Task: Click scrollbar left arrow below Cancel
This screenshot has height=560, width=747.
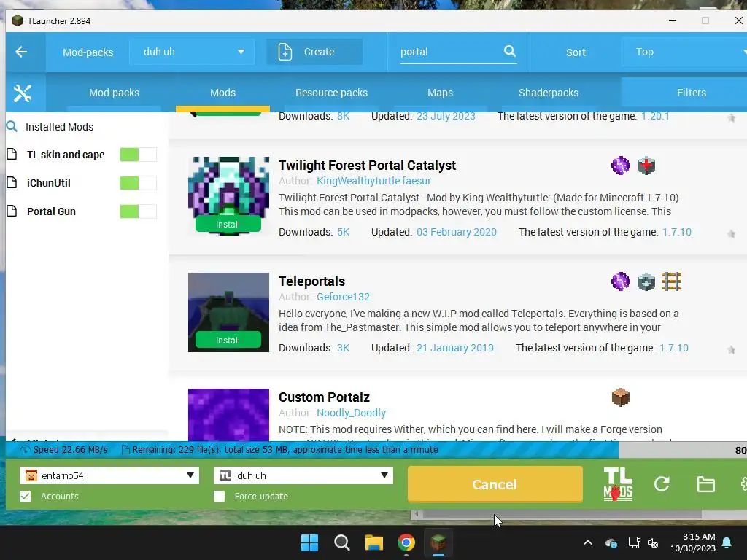Action: (x=417, y=514)
